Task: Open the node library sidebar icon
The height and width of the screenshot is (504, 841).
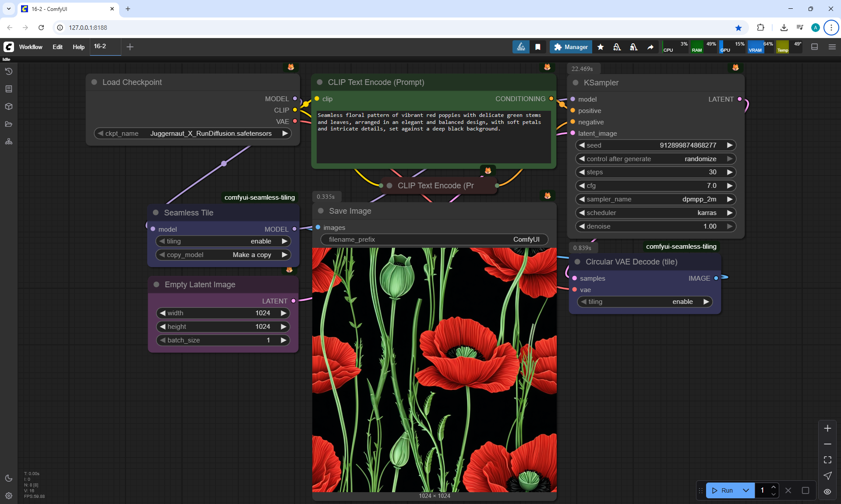Action: point(9,89)
